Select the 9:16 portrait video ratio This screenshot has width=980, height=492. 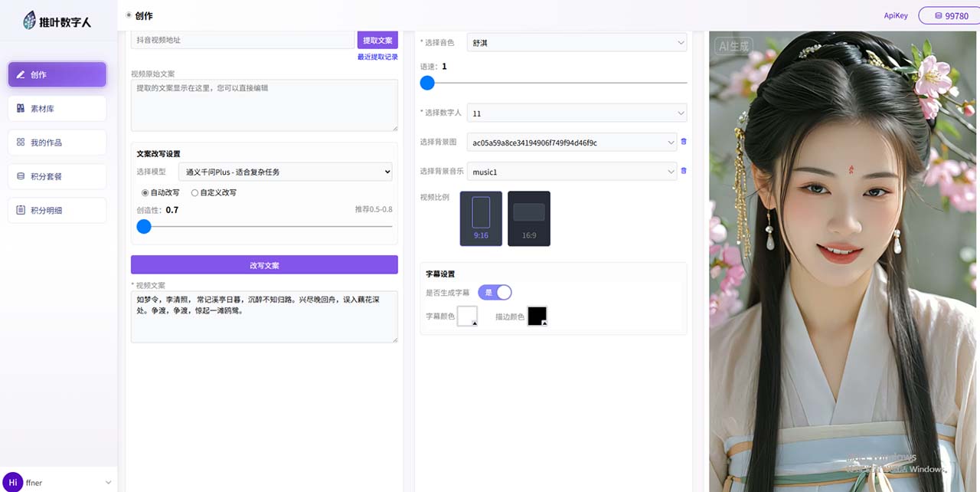click(481, 218)
